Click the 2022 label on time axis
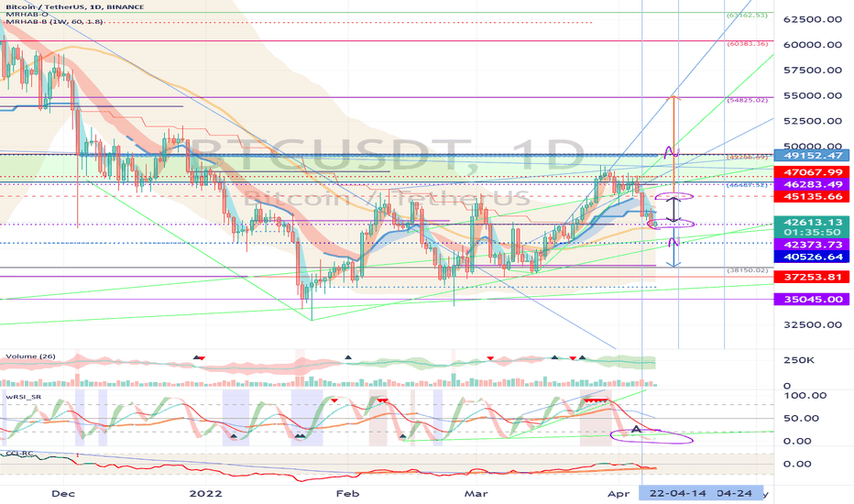 coord(205,494)
